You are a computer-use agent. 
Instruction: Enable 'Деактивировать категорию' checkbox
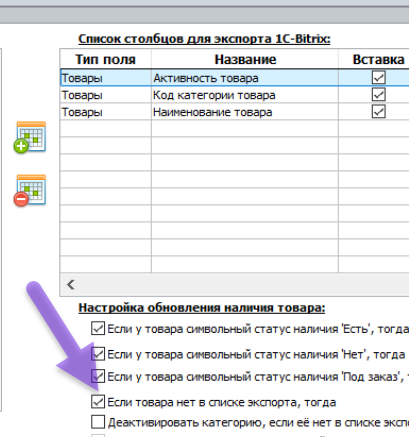click(98, 422)
